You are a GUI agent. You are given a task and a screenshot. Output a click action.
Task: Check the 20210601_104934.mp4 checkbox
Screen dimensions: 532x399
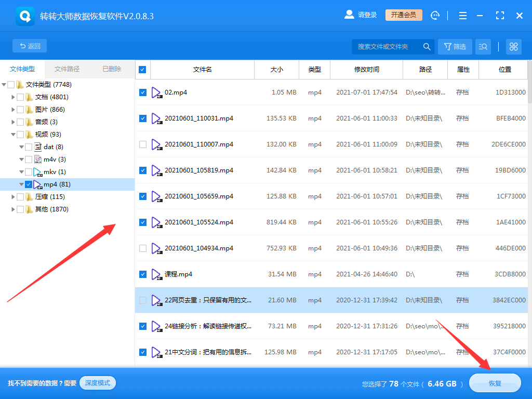(x=143, y=248)
